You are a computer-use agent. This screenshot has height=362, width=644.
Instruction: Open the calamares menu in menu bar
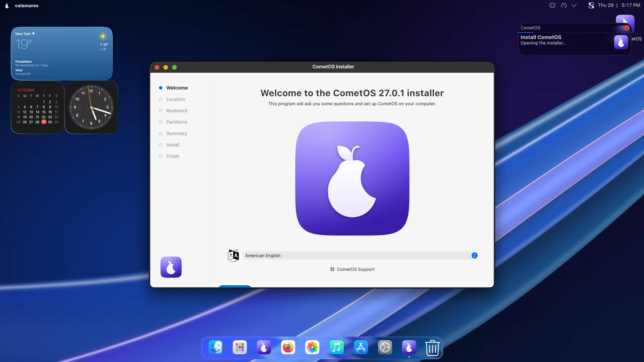pos(27,5)
